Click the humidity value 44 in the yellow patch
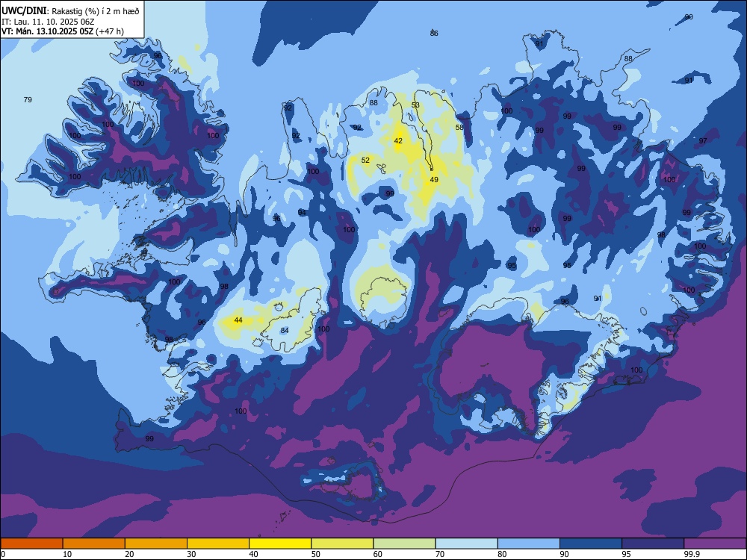Screen dimensions: 747x560 point(238,320)
